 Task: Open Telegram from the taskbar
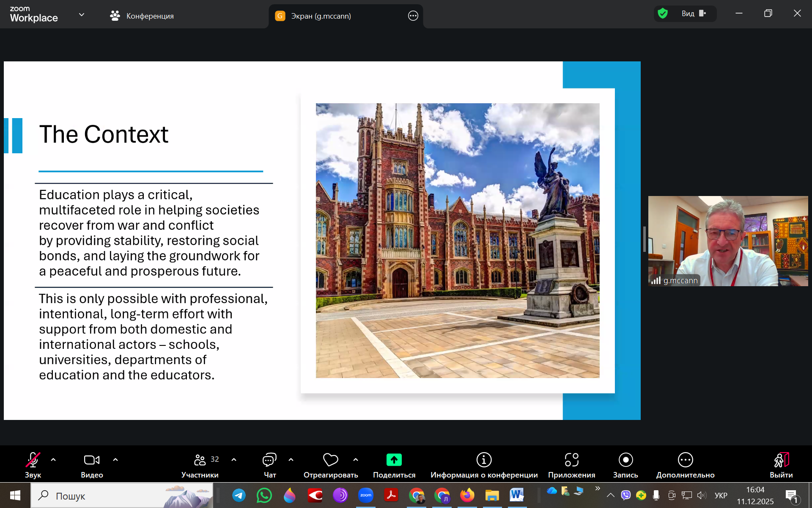(239, 495)
